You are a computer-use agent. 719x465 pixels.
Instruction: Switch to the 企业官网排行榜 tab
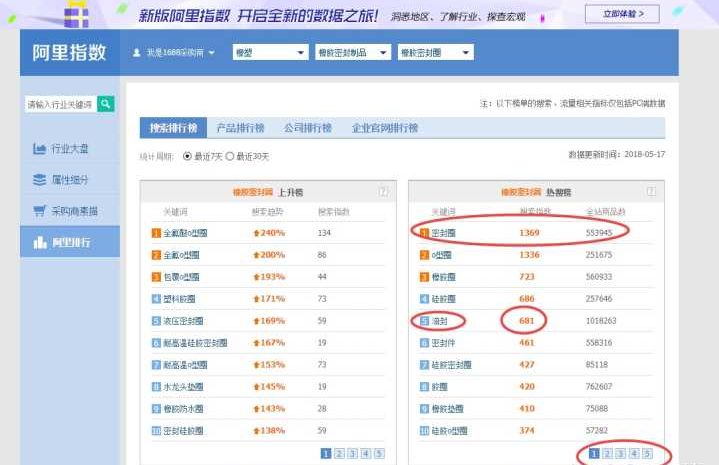click(x=385, y=128)
